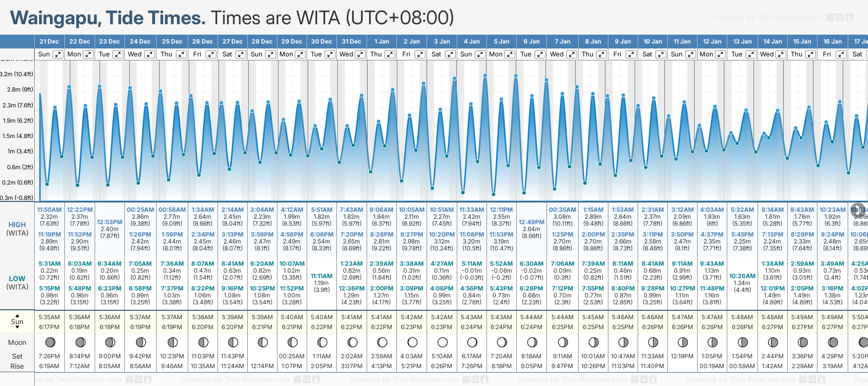Click the moon phase icon for 14 Jan
The width and height of the screenshot is (868, 386).
[x=772, y=342]
